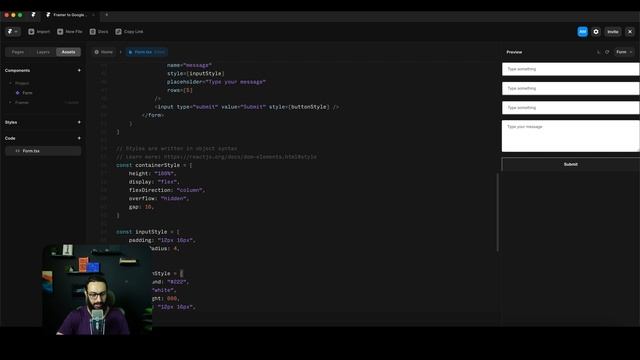640x360 pixels.
Task: Select the Form.tsx breadcrumb tab
Action: [147, 52]
